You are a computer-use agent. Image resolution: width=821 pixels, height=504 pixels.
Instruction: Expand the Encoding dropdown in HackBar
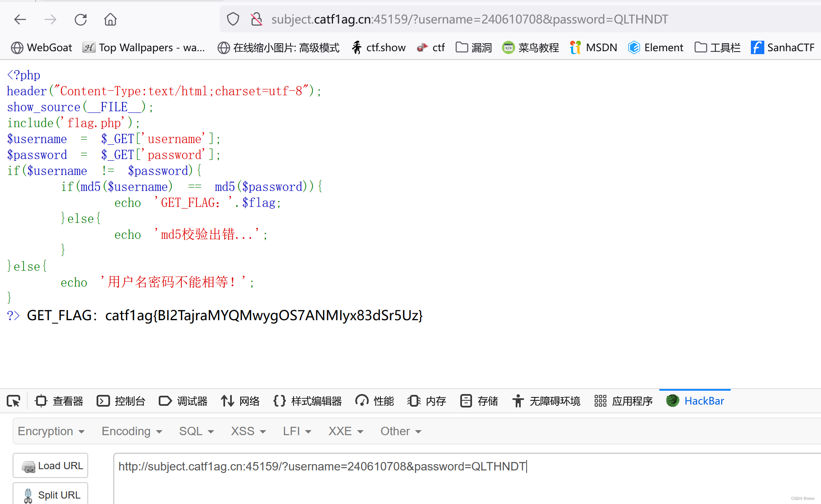click(132, 431)
